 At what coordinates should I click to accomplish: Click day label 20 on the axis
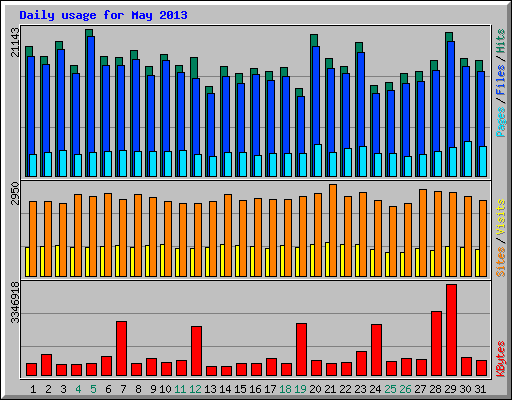click(x=315, y=389)
